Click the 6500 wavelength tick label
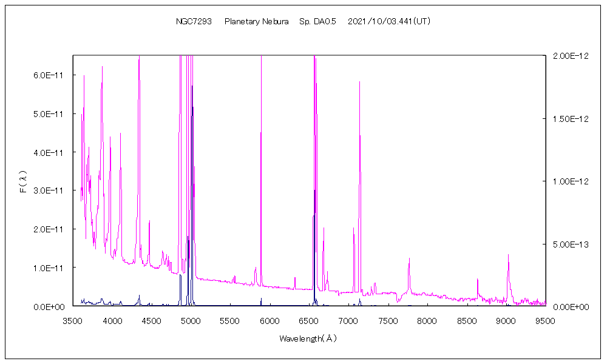 click(310, 320)
